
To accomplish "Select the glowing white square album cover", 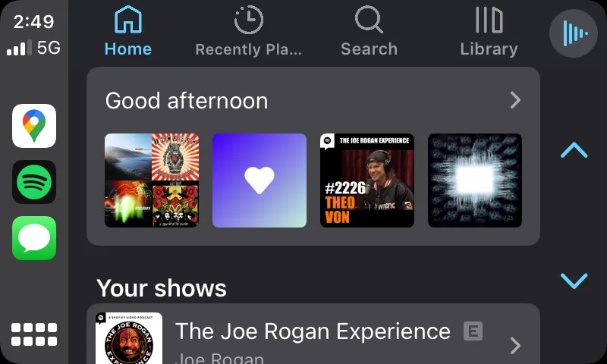I will pyautogui.click(x=475, y=180).
